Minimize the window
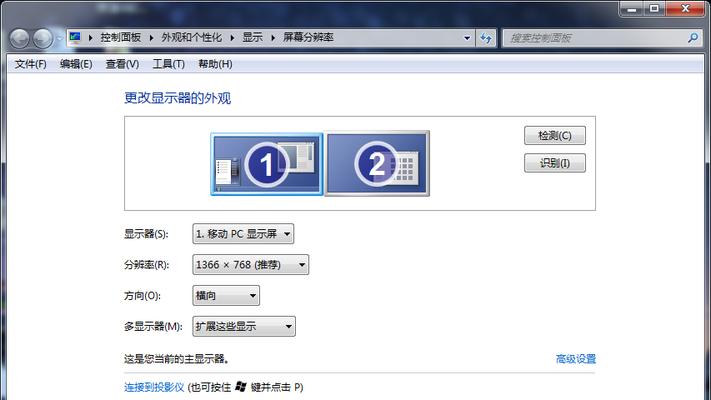The image size is (711, 400). pos(632,9)
